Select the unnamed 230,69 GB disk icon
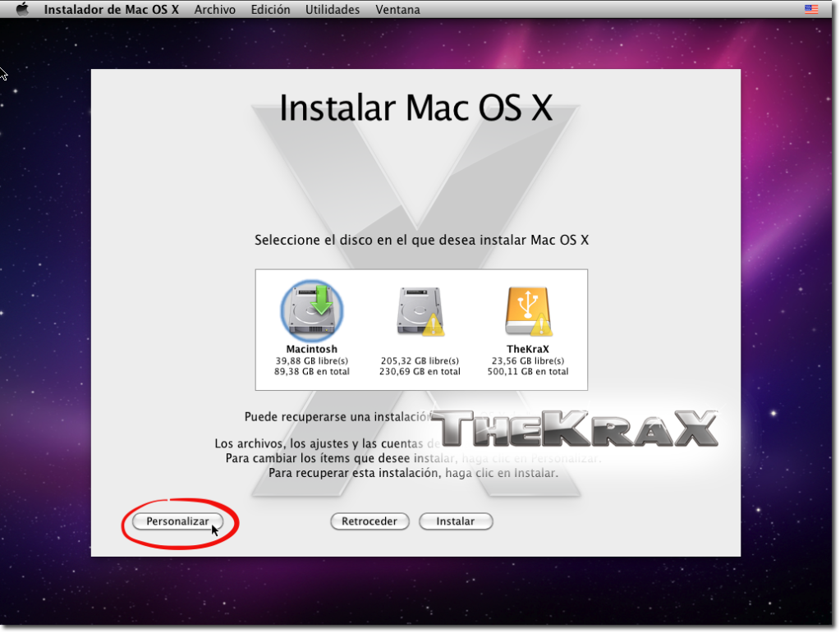 [420, 312]
